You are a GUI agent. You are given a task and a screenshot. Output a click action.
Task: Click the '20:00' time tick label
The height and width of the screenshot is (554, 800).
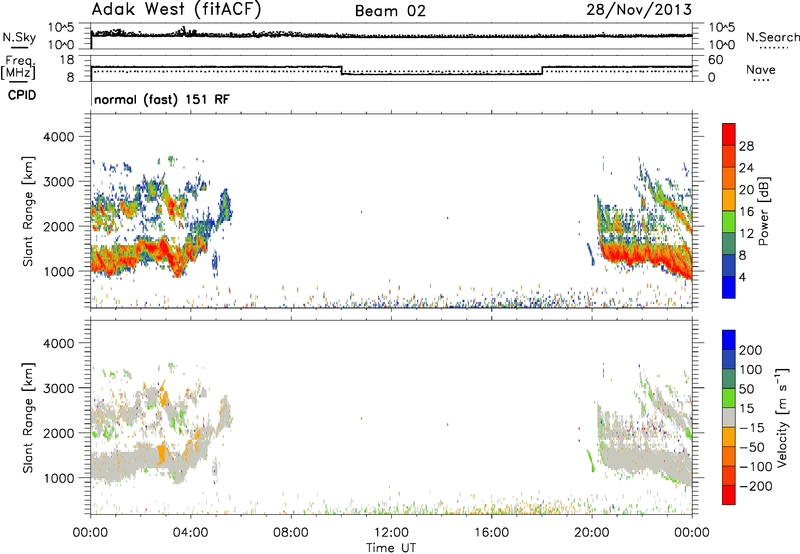pyautogui.click(x=591, y=533)
